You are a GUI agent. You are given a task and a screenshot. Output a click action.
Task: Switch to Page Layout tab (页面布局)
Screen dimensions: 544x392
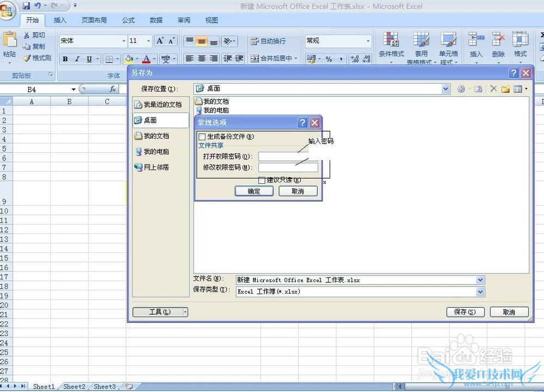tap(94, 20)
